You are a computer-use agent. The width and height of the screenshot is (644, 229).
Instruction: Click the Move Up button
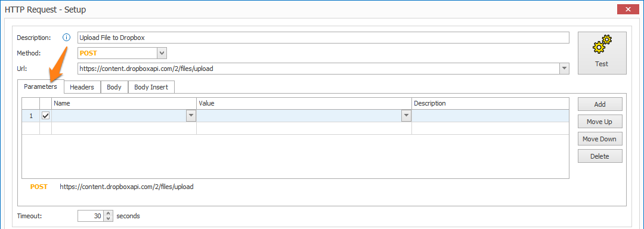click(600, 122)
